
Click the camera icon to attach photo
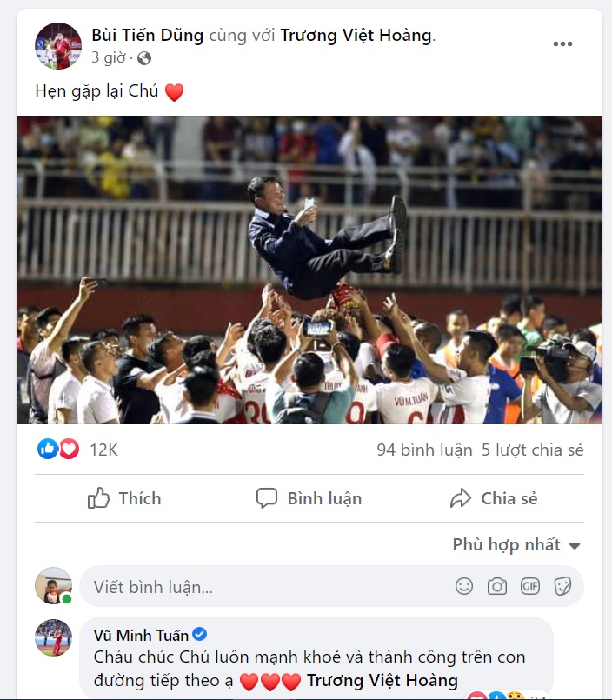tap(497, 586)
